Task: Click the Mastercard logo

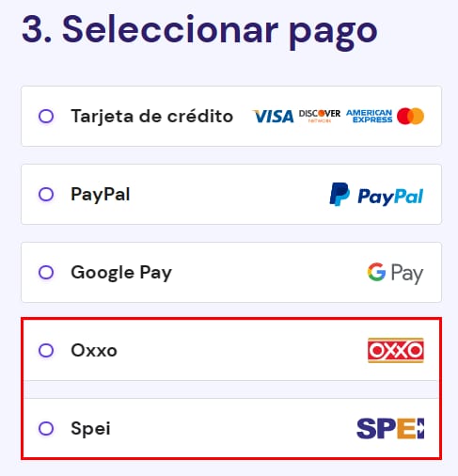Action: click(410, 116)
